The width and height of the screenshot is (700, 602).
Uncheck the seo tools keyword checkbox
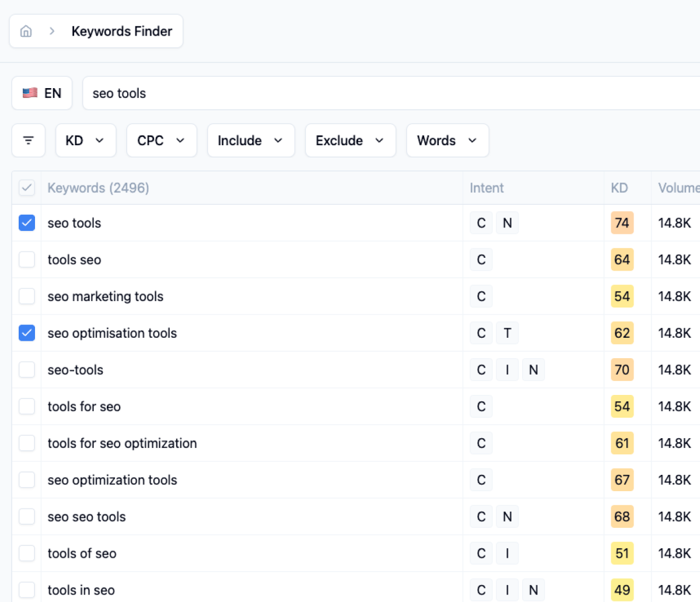[27, 223]
